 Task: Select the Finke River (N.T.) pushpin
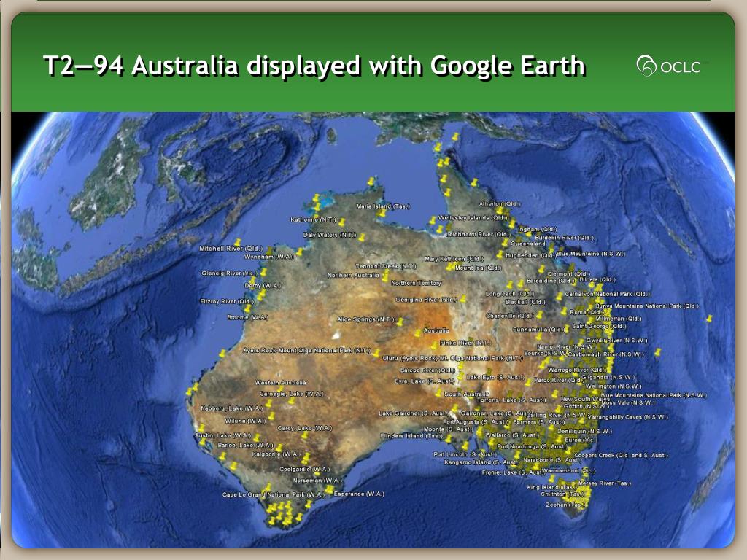pyautogui.click(x=433, y=344)
